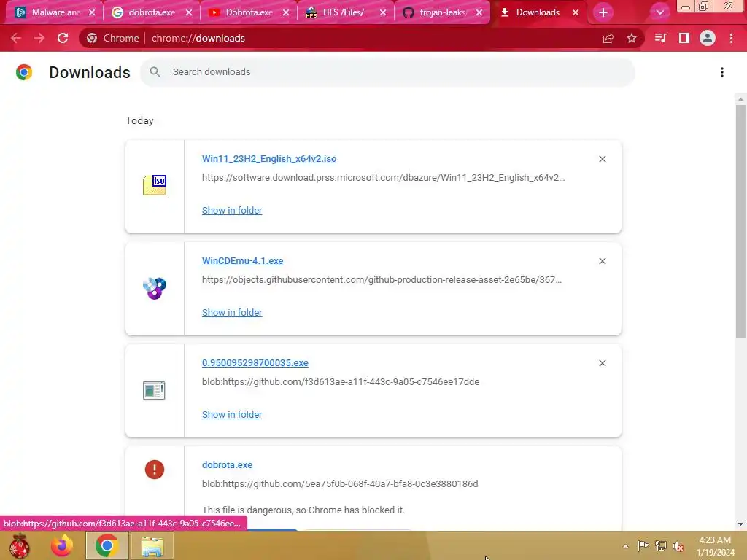Click the Chrome taskbar icon
This screenshot has height=560, width=747.
click(x=107, y=545)
